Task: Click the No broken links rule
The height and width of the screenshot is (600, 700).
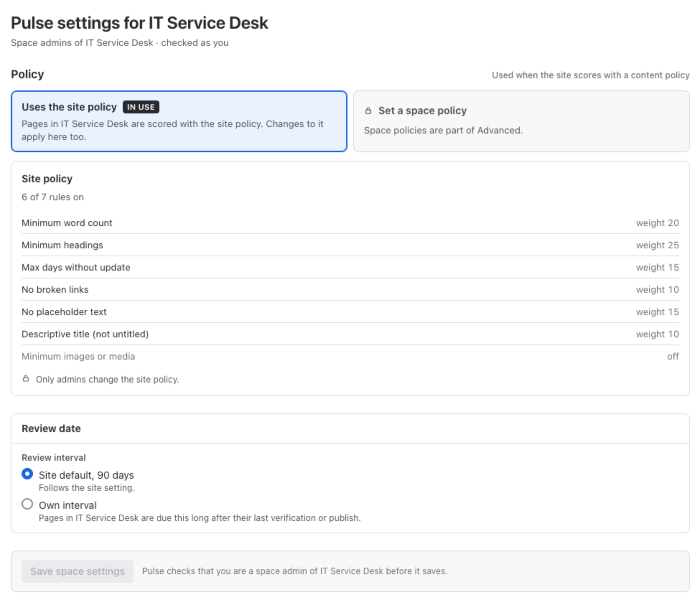Action: pos(350,290)
